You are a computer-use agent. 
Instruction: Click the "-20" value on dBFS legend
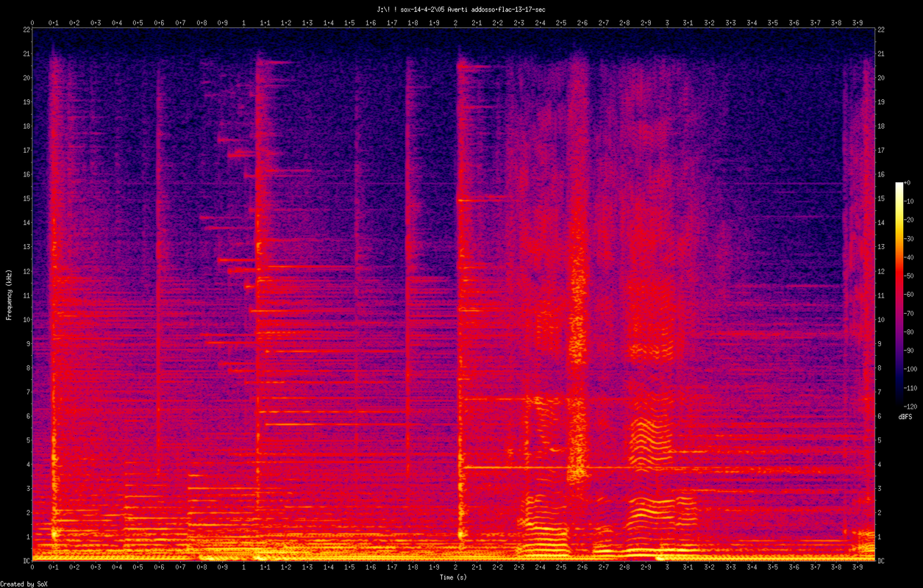pos(910,220)
